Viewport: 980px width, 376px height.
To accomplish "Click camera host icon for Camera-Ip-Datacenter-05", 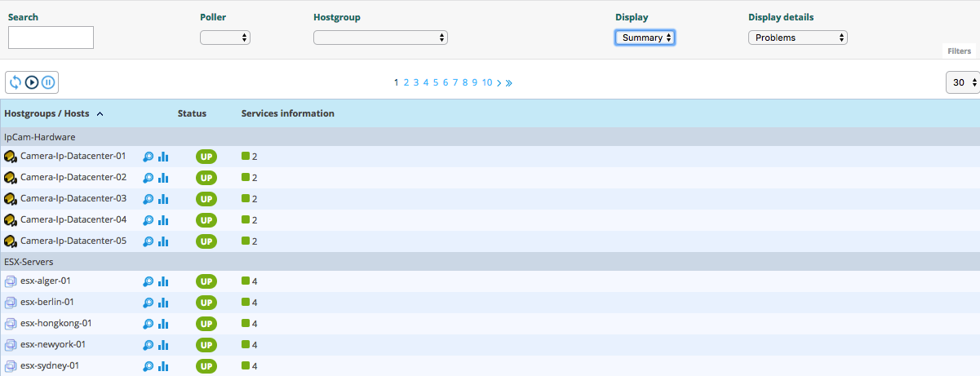I will pos(11,241).
